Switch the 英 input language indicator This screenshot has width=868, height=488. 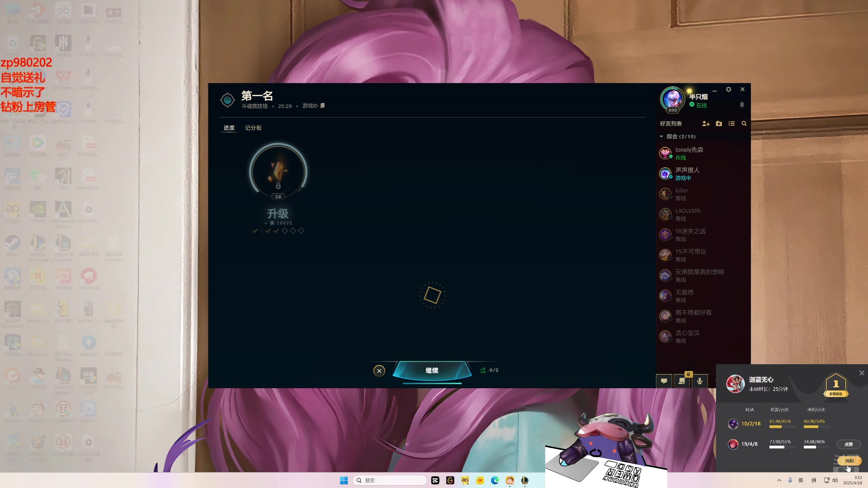point(801,480)
